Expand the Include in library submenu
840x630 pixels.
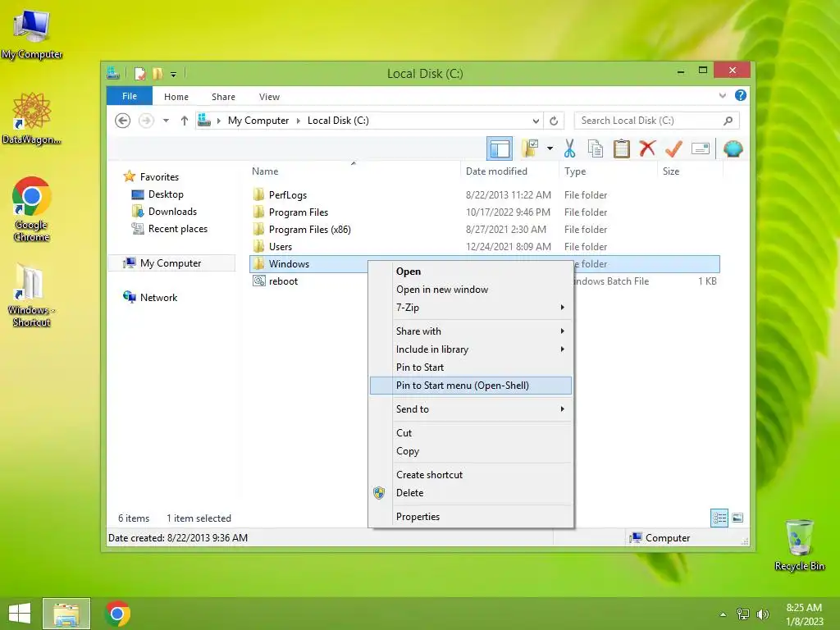tap(471, 349)
